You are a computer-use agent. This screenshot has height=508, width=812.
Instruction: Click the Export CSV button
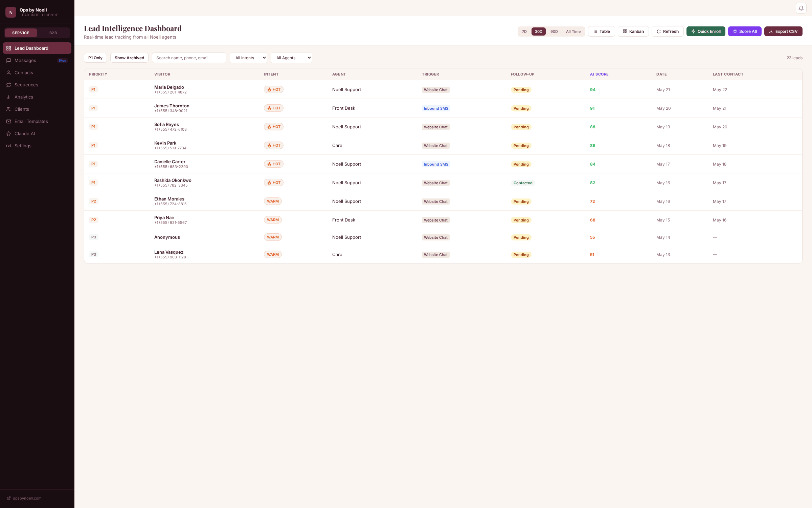pos(783,31)
